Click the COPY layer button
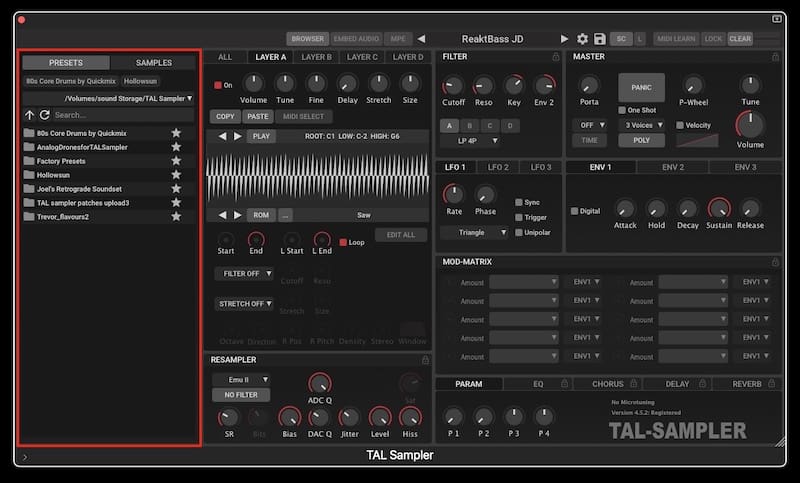800x483 pixels. [x=225, y=116]
